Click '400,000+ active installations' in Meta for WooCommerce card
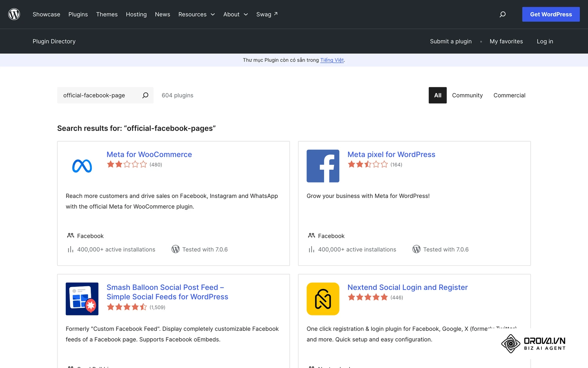The height and width of the screenshot is (368, 588). (x=116, y=250)
